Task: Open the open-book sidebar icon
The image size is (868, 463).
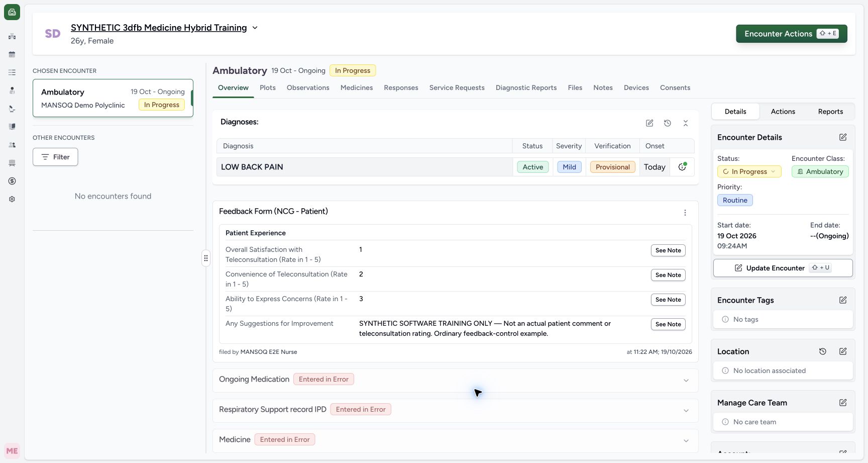Action: [12, 127]
